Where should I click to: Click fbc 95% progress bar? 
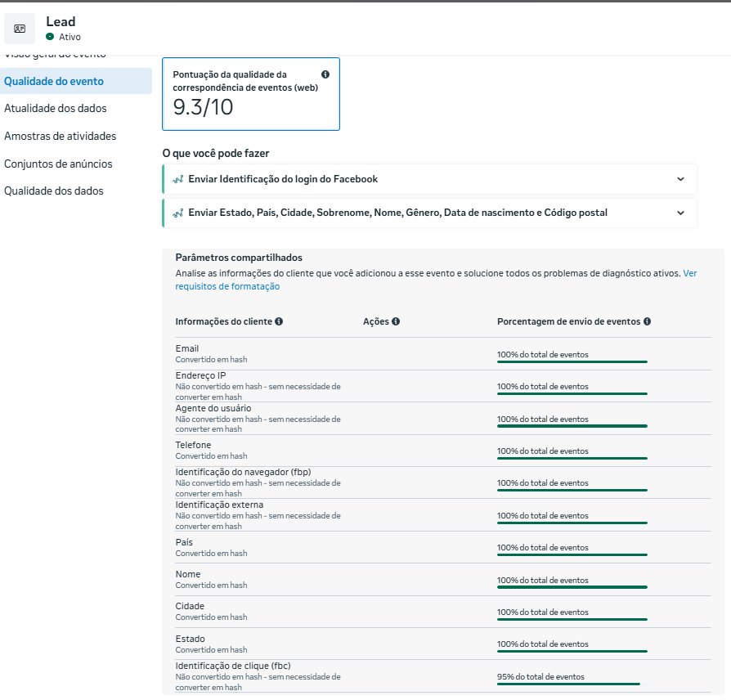tap(568, 684)
